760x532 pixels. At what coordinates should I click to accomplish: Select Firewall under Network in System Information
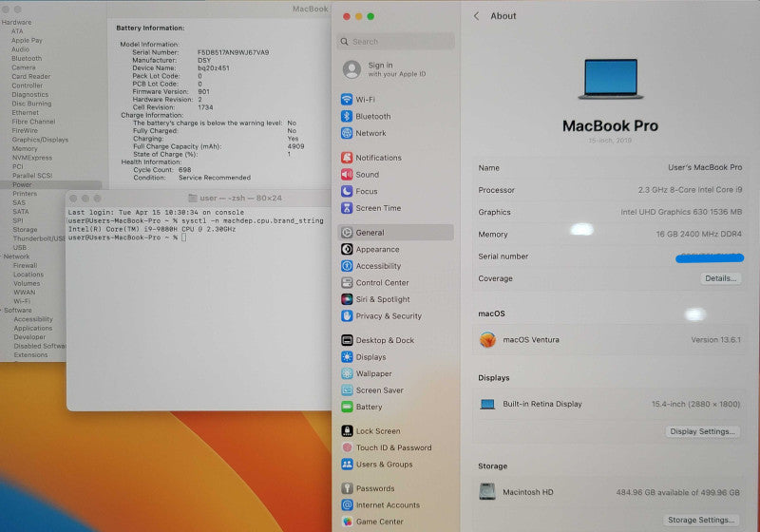[x=25, y=265]
